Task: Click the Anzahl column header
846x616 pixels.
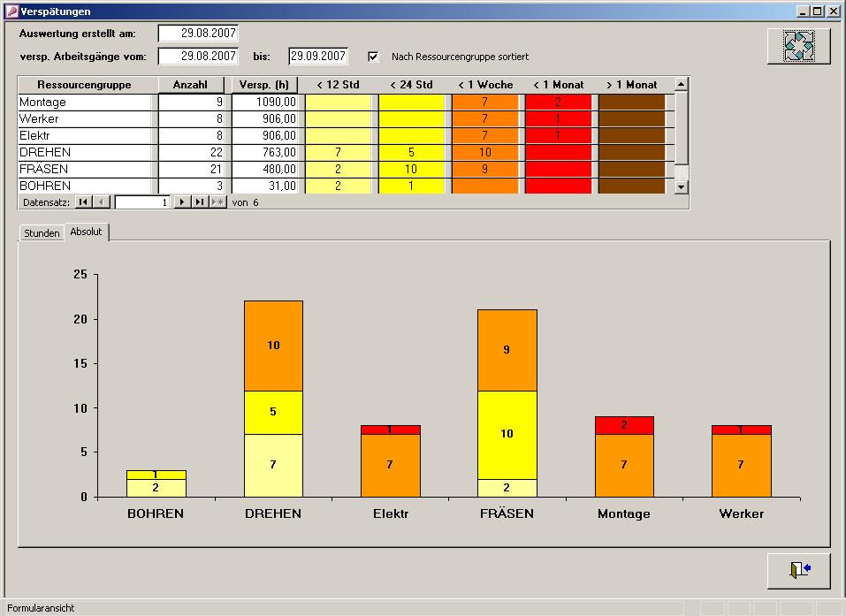Action: (190, 85)
